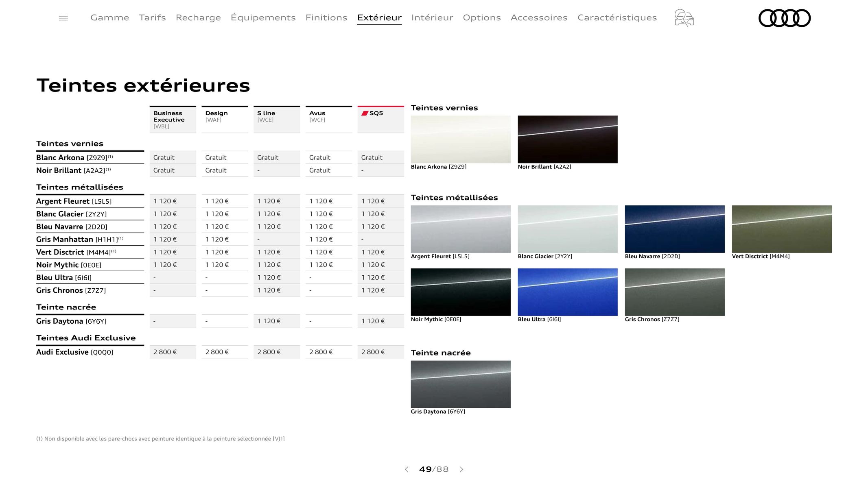Click the Noir Mythic [0E0E] row label
The height and width of the screenshot is (488, 868).
pos(69,265)
